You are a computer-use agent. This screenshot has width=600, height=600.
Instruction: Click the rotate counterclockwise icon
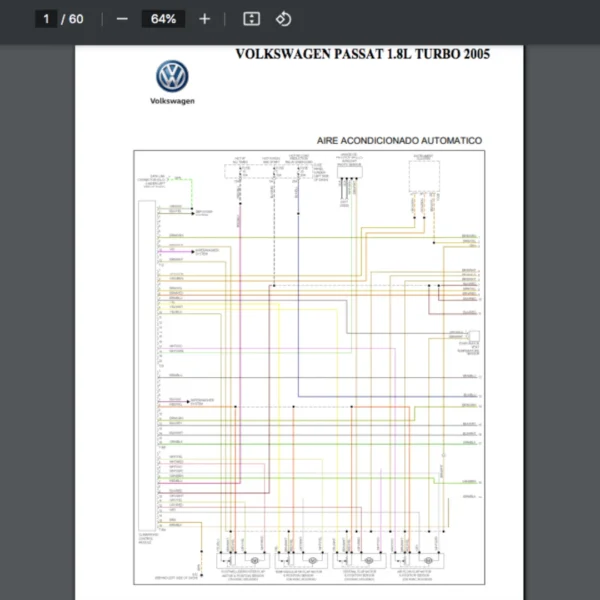[x=283, y=19]
